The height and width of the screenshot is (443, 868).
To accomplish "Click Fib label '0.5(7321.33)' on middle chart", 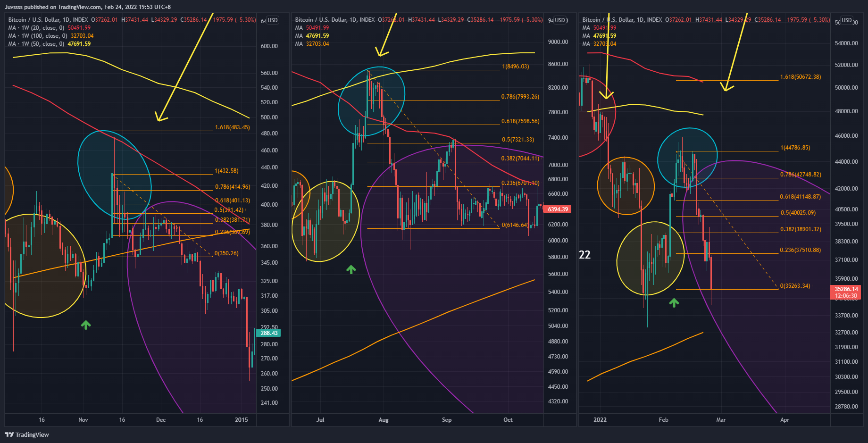I will point(518,140).
